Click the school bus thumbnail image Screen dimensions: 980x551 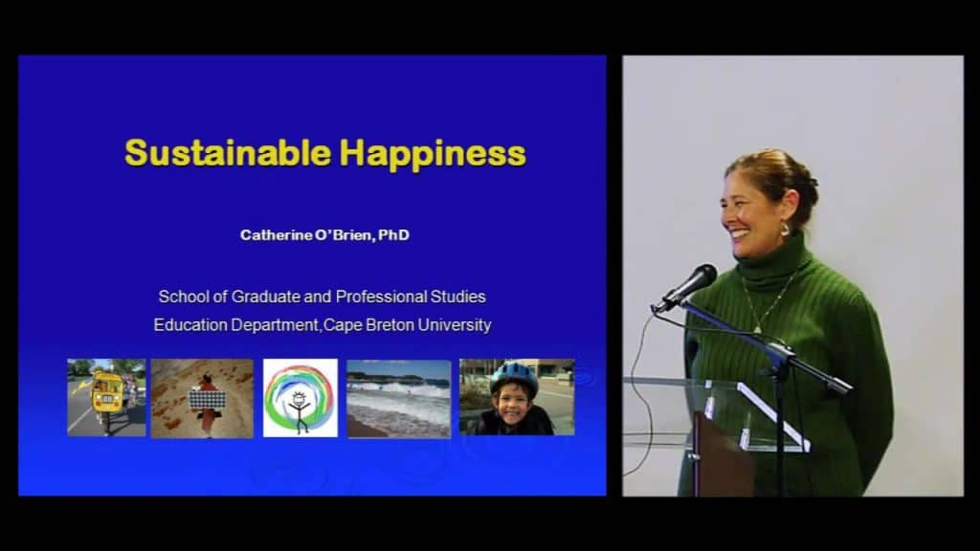click(x=106, y=397)
